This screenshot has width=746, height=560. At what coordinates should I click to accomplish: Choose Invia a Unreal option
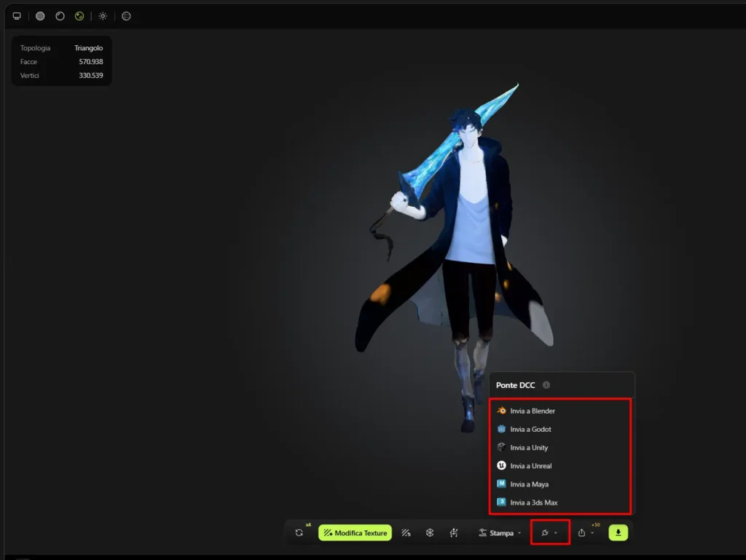coord(532,465)
